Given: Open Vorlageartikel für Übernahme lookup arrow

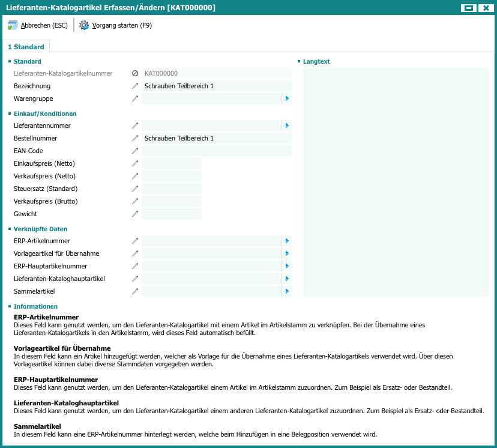Looking at the screenshot, I should (287, 254).
